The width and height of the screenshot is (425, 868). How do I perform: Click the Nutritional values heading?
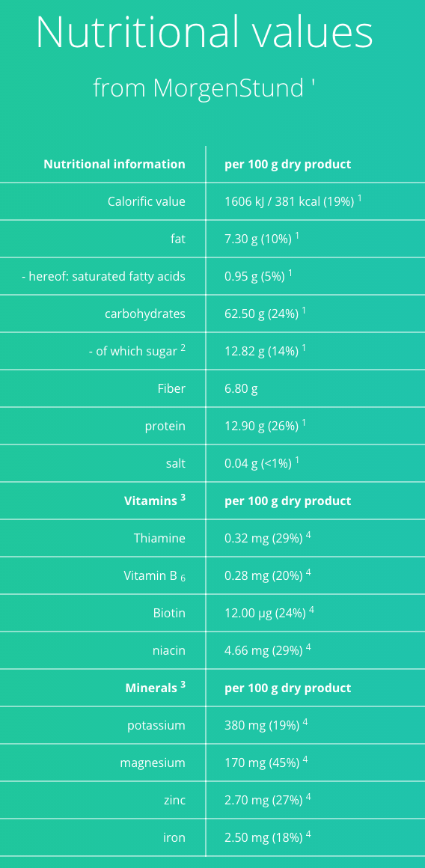click(x=204, y=33)
